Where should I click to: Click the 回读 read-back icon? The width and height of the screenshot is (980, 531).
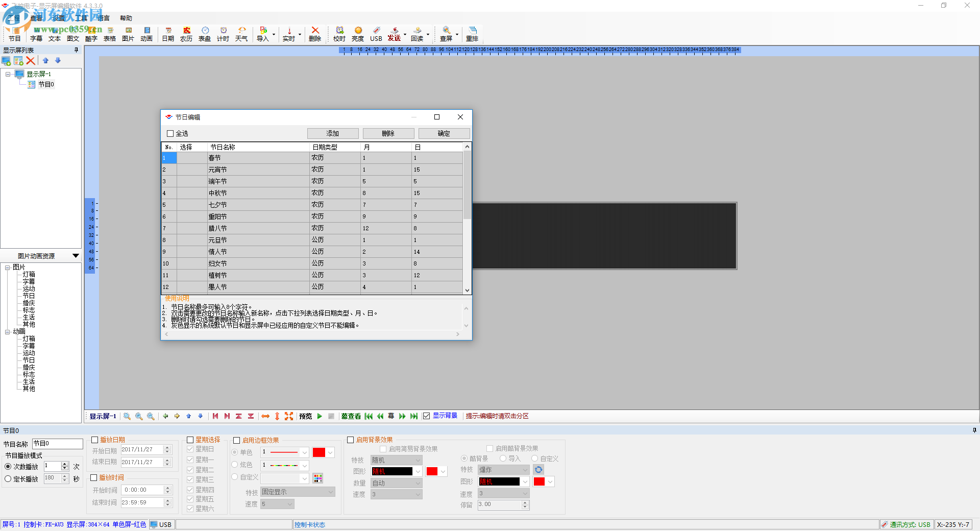coord(417,34)
